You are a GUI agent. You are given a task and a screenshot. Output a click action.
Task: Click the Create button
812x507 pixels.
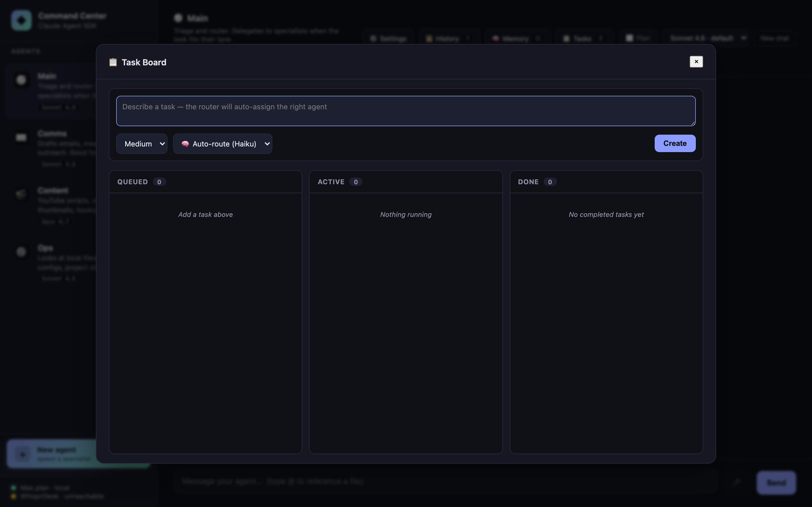click(x=675, y=143)
